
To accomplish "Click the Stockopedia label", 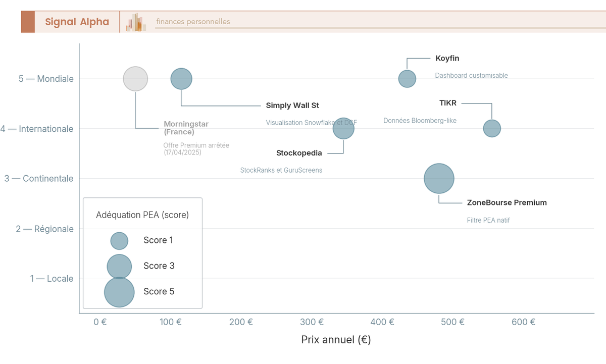I will 299,153.
